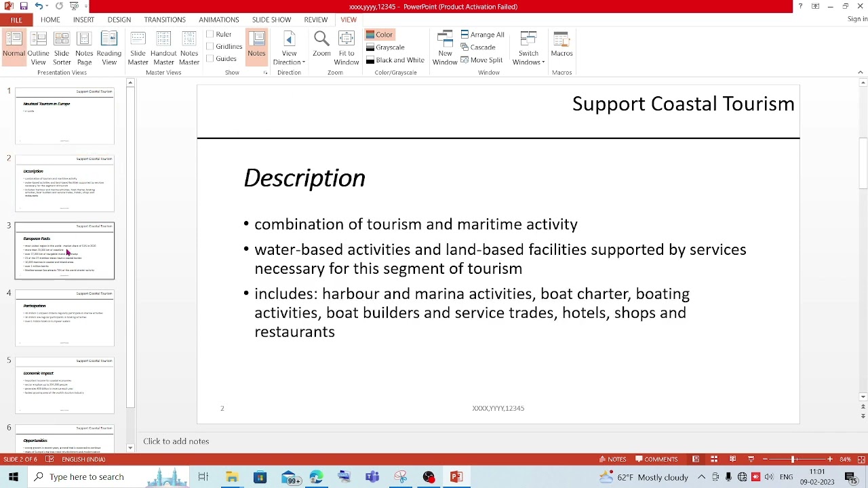
Task: Open File Explorer from taskbar
Action: (x=232, y=477)
